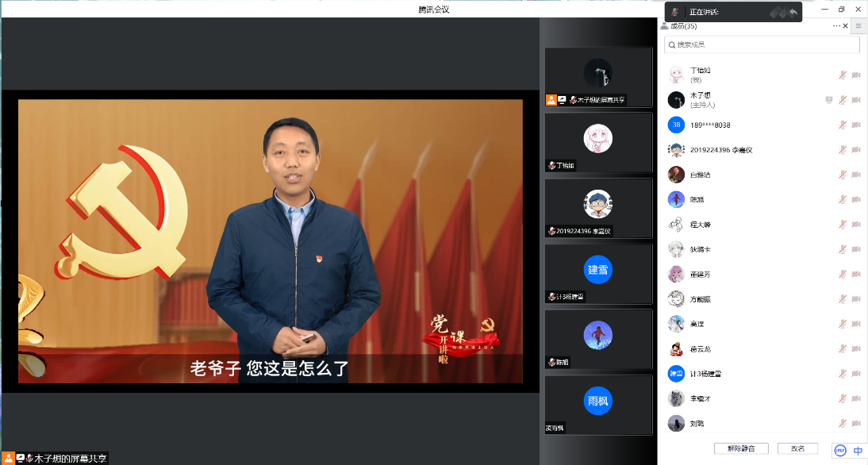Select the 189****8038 member entry
The width and height of the screenshot is (868, 465).
coord(710,125)
